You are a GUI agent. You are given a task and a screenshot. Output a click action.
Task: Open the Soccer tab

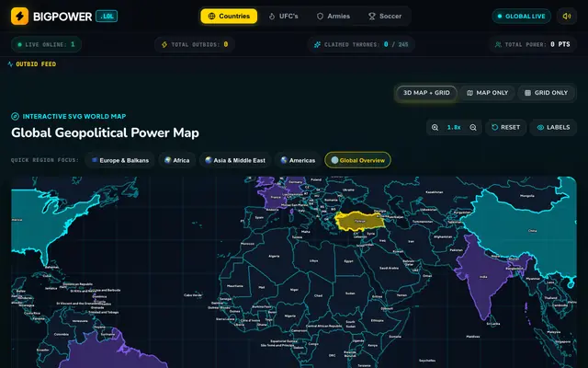[x=385, y=17]
